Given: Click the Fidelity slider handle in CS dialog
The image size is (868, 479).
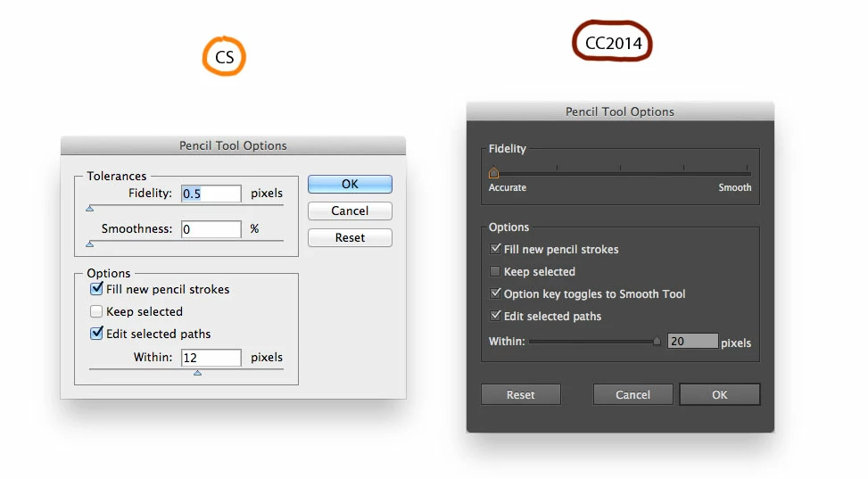Looking at the screenshot, I should click(x=90, y=208).
